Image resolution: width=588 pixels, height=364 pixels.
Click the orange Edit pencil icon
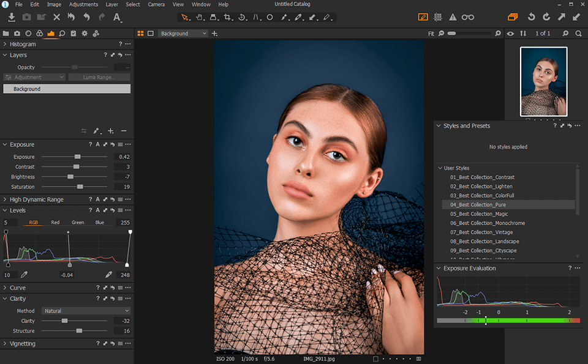423,17
